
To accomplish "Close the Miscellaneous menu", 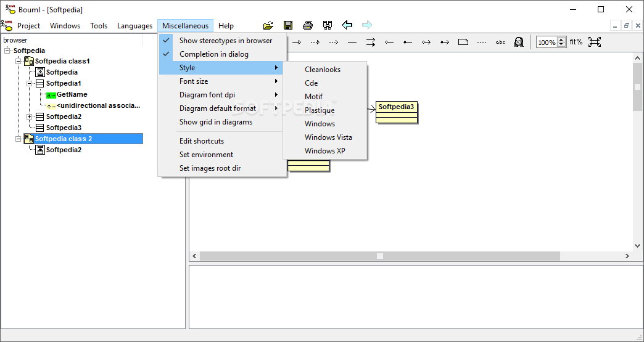I will (x=185, y=25).
